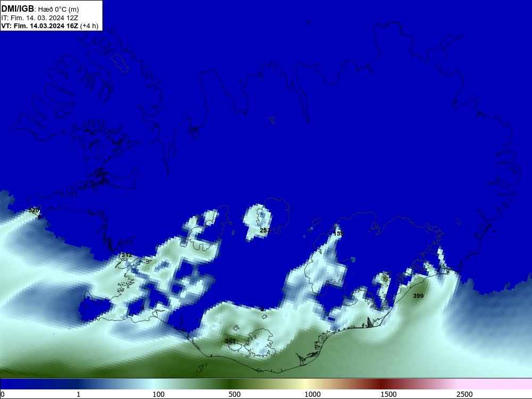
Task: Pick the dark green color above 500
Action: tap(231, 384)
